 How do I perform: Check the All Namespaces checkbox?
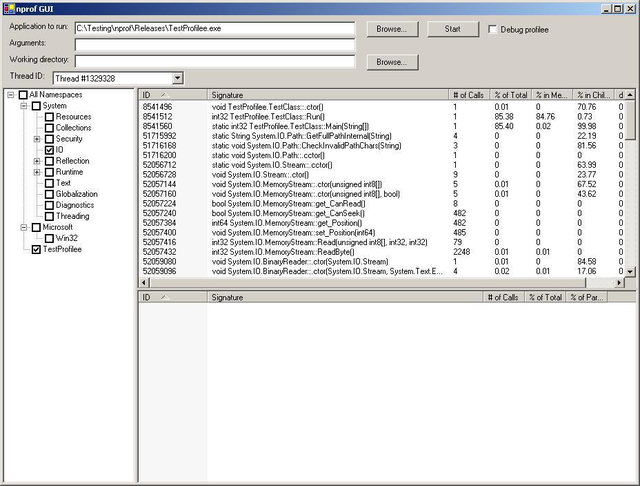pos(23,95)
